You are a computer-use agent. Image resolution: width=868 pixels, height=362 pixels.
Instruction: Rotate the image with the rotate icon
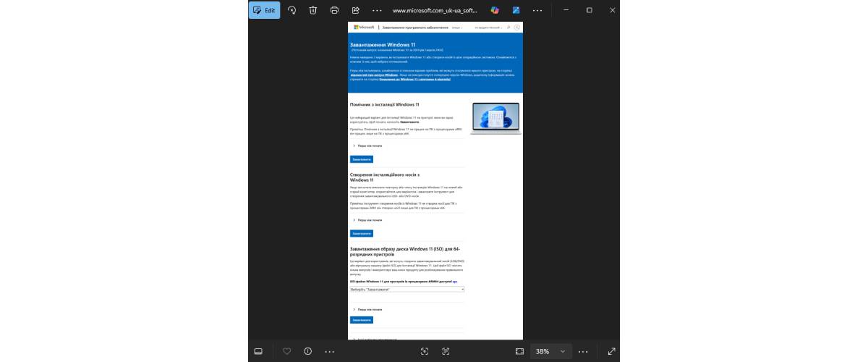coord(292,10)
